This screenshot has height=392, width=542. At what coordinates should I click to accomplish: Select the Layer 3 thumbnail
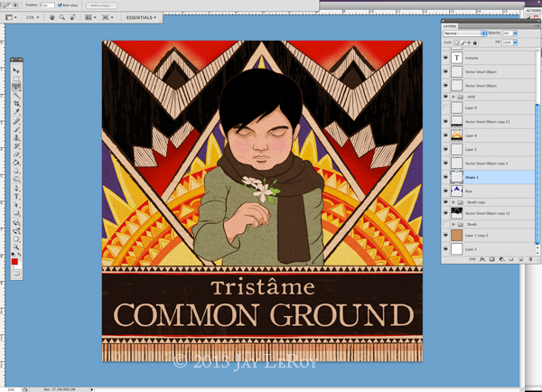pos(456,249)
